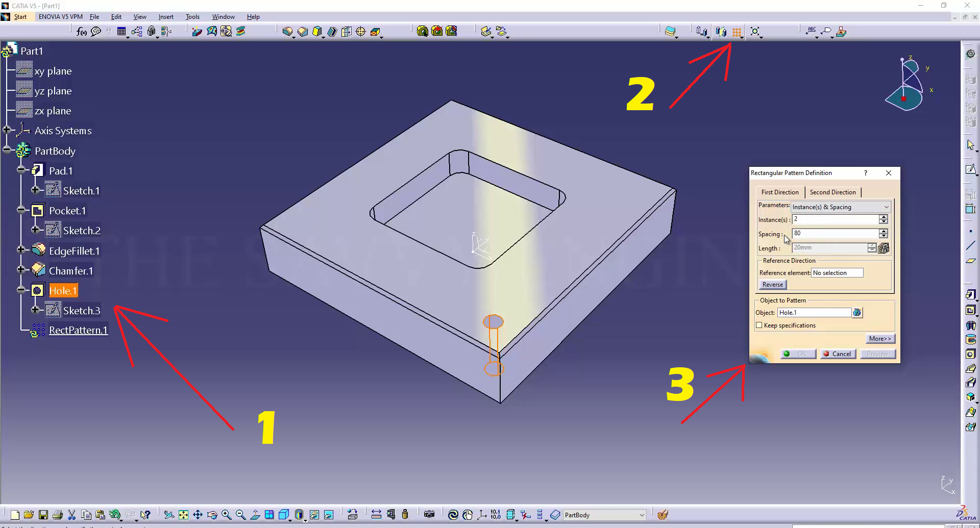Click the Reference element input field
This screenshot has width=980, height=528.
pos(837,273)
